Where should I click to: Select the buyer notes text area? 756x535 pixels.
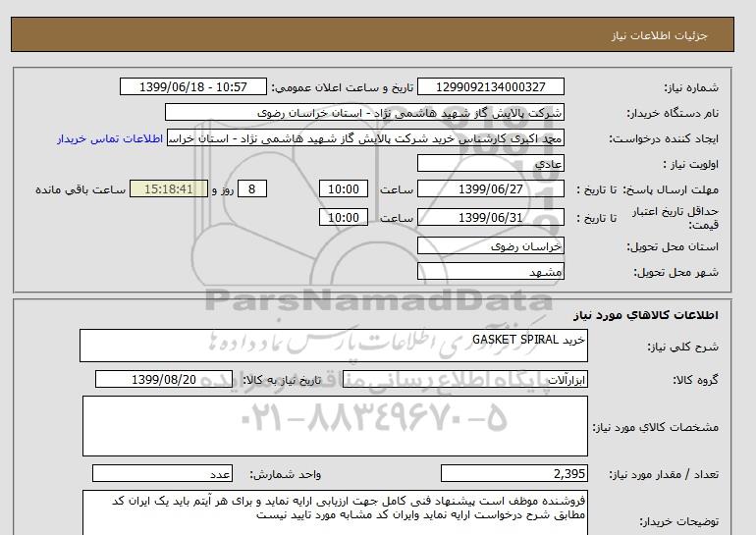coord(335,512)
